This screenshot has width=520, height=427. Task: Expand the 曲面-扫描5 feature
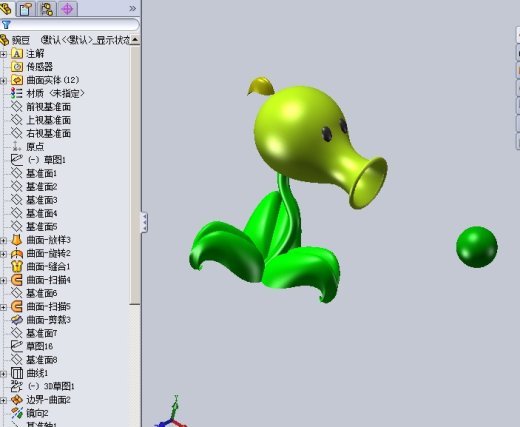coord(3,307)
